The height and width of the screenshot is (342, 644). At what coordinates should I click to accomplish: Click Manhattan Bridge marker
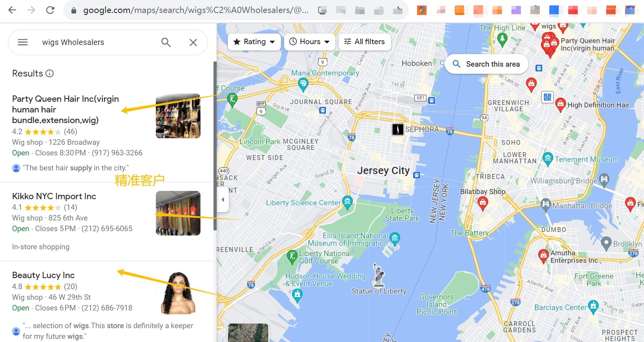pyautogui.click(x=546, y=204)
